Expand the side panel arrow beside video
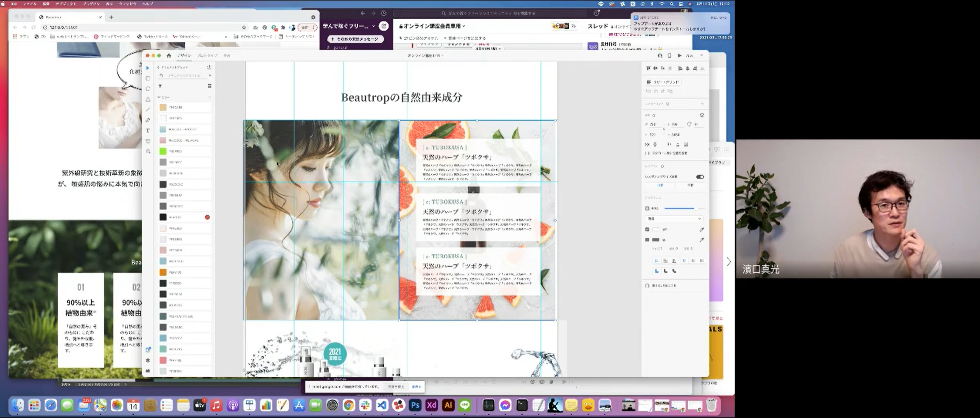 click(x=729, y=262)
